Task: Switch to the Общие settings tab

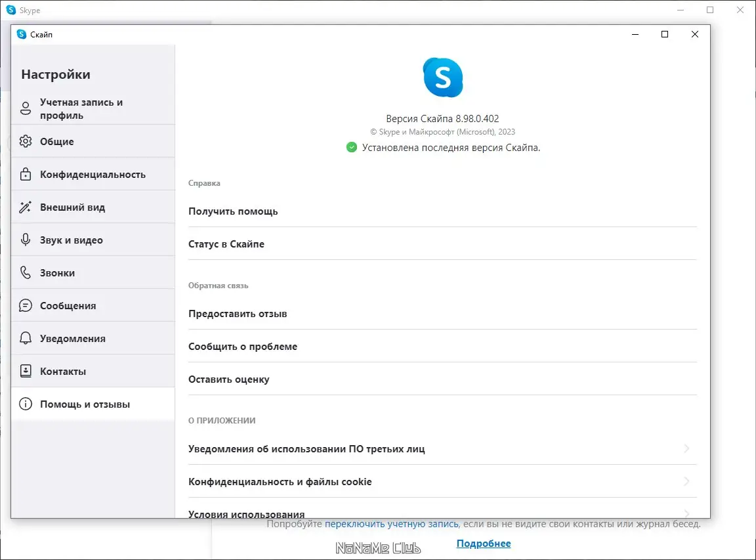Action: tap(93, 141)
